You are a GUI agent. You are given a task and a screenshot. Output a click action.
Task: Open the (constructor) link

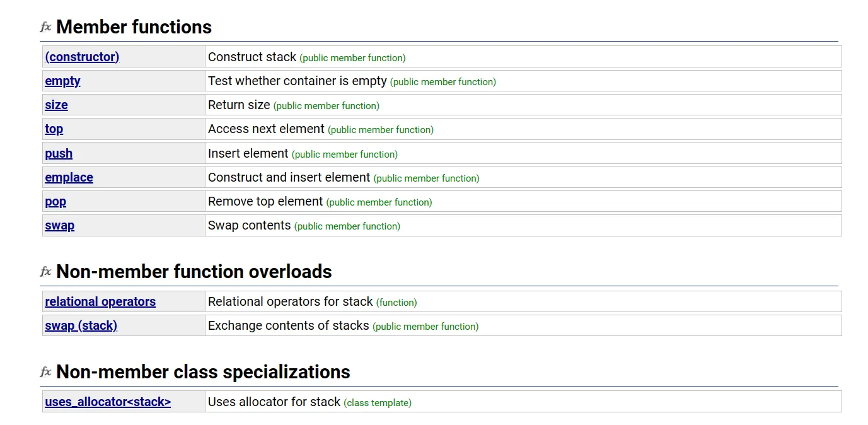pos(82,57)
